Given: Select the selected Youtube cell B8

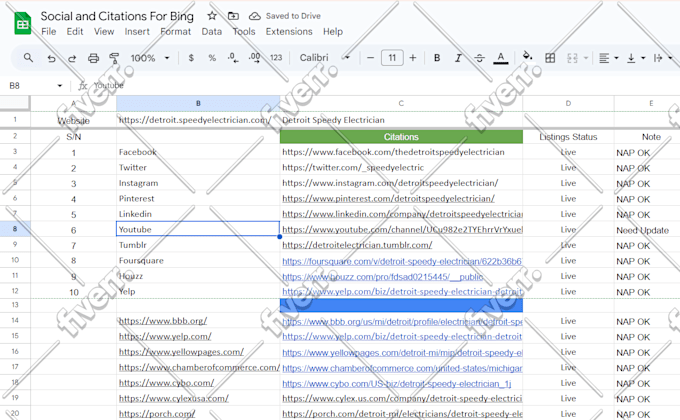Looking at the screenshot, I should pyautogui.click(x=198, y=229).
